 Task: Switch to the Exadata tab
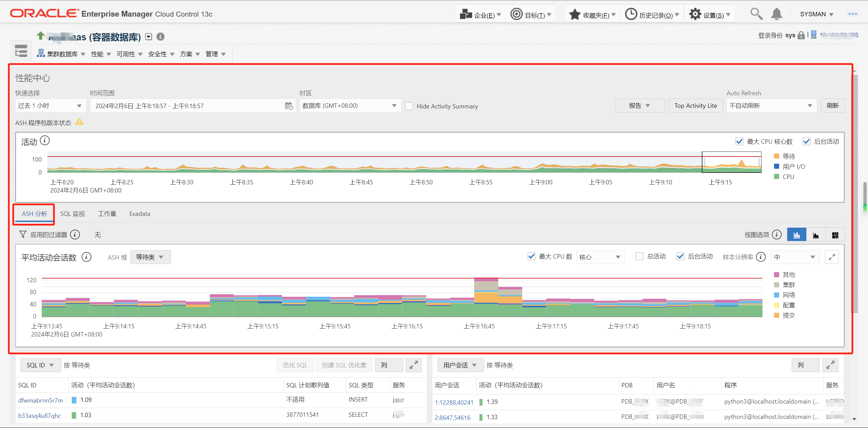tap(140, 213)
